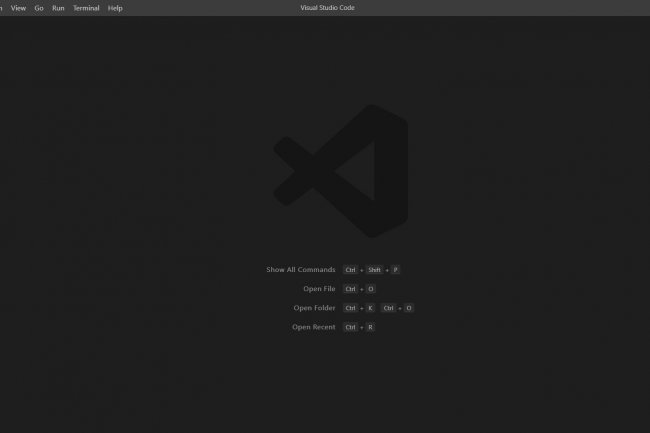Viewport: 650px width, 433px height.
Task: Open the Help menu
Action: (x=115, y=8)
